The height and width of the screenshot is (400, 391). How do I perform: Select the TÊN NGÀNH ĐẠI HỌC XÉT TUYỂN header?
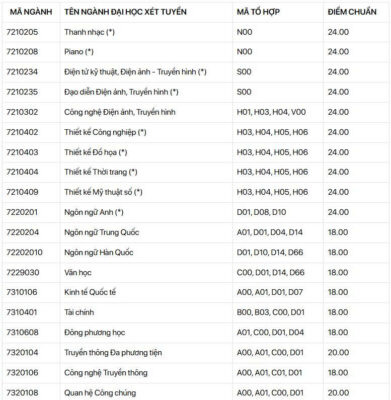pos(125,12)
